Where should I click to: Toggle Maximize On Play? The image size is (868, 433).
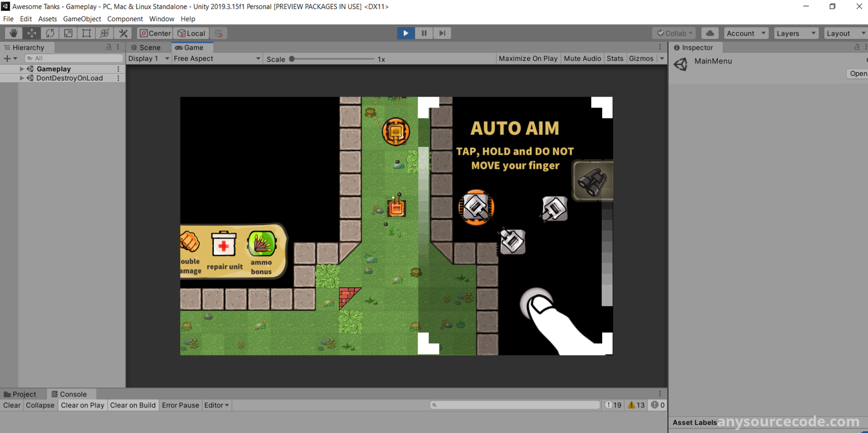[527, 59]
